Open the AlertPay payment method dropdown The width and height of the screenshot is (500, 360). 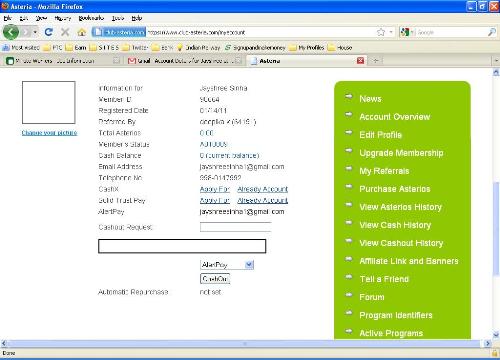[x=227, y=265]
